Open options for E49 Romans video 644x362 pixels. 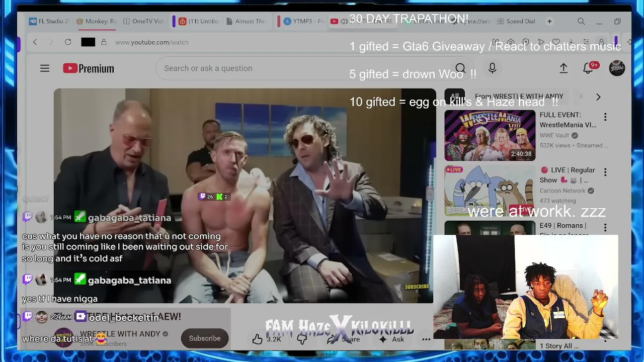click(605, 228)
